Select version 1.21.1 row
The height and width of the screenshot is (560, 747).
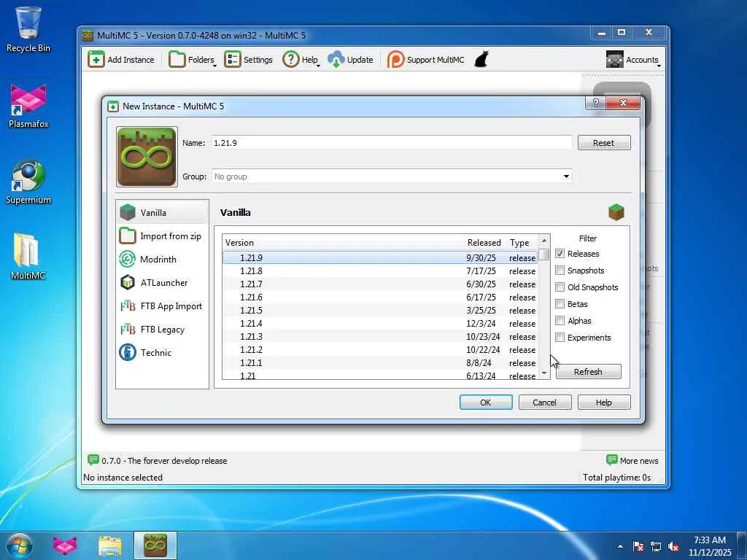(379, 363)
